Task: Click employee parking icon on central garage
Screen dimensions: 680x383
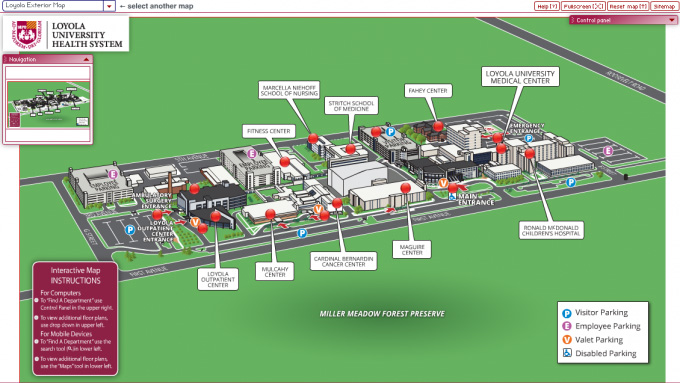Action: pos(252,154)
